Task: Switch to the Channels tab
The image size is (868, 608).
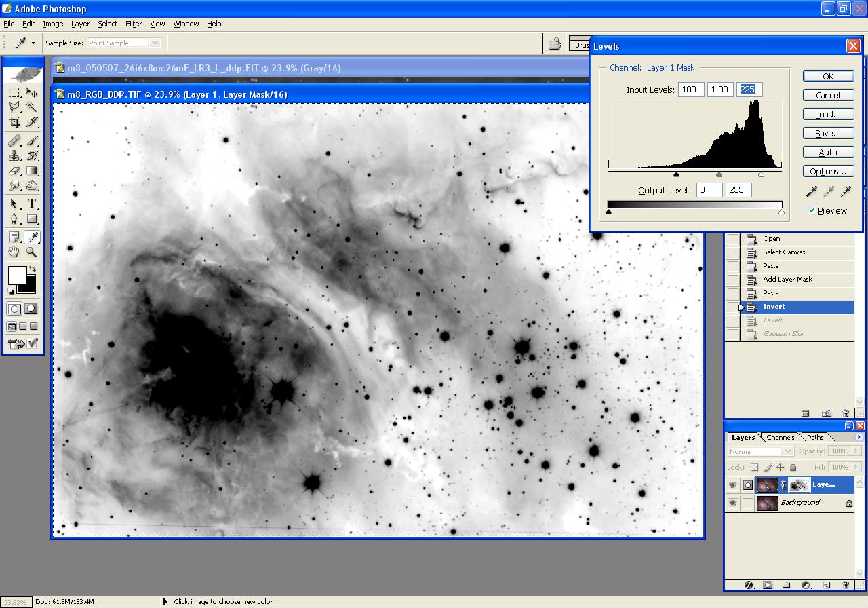Action: pyautogui.click(x=781, y=438)
